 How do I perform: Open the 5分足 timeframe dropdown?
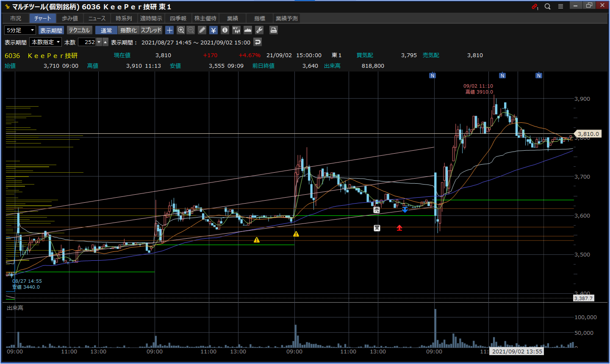tap(20, 30)
